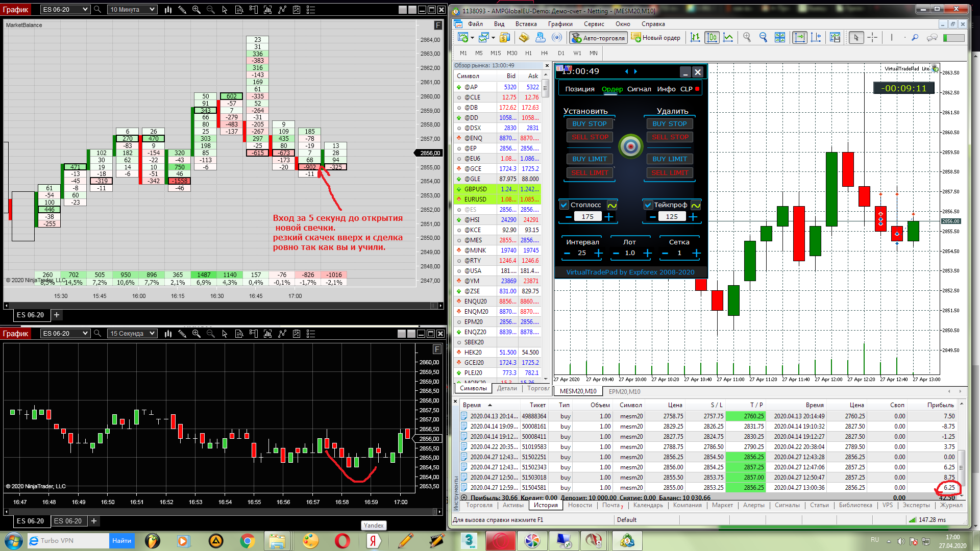Click the bar chart type icon in MetaTrader

(x=695, y=37)
